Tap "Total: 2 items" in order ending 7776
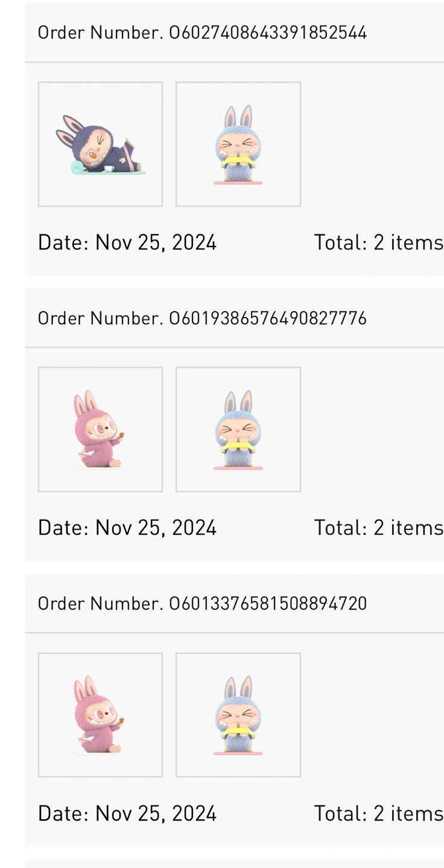This screenshot has height=868, width=444. (378, 527)
